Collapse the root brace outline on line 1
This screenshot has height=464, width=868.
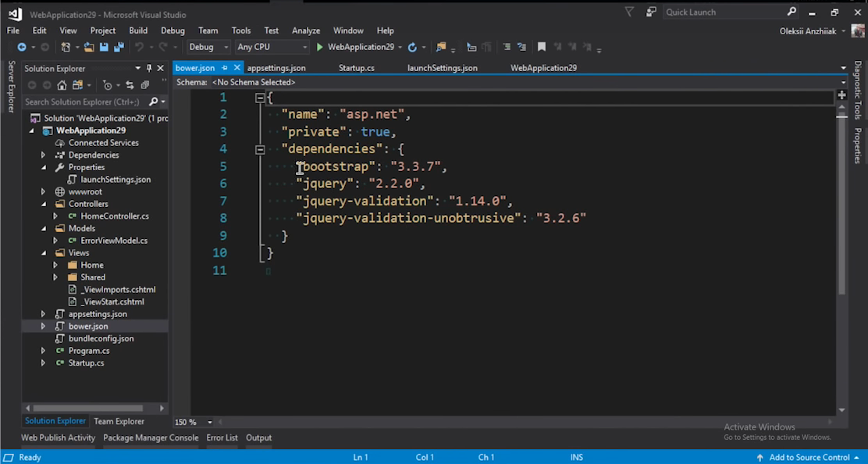tap(260, 98)
